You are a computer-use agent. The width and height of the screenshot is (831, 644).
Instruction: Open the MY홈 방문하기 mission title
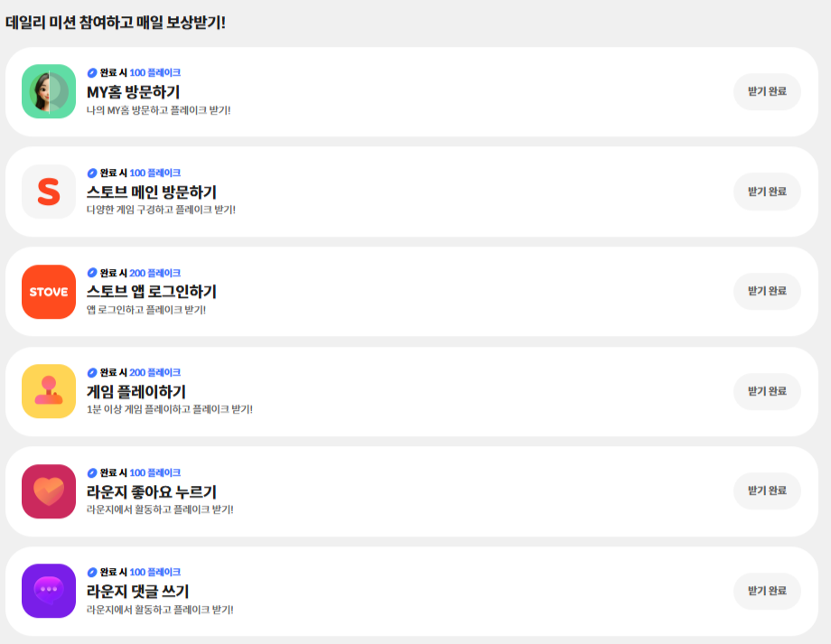click(133, 91)
